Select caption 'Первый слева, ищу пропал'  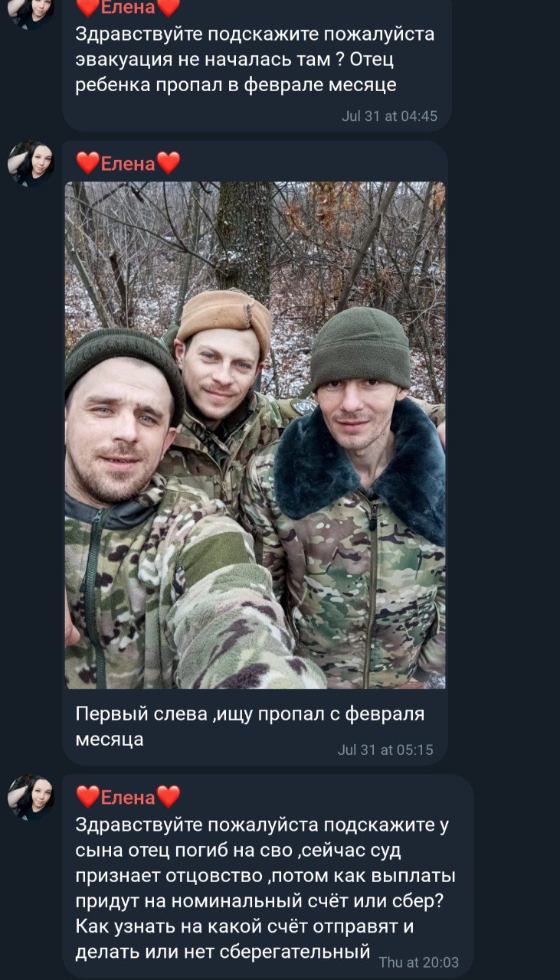pos(250,727)
